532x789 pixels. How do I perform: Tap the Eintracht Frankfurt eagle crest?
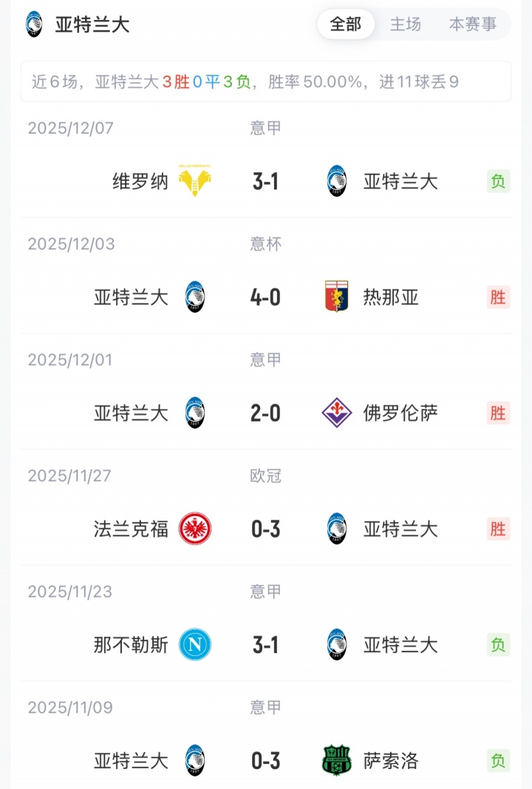(195, 529)
